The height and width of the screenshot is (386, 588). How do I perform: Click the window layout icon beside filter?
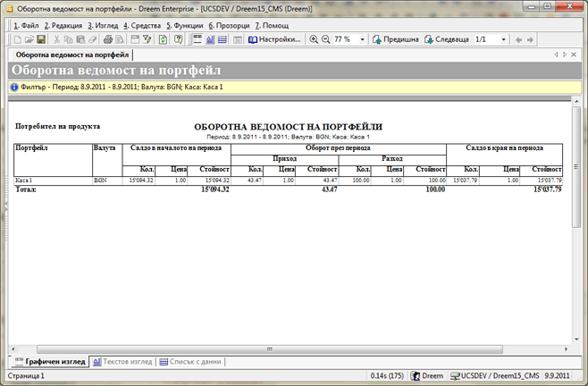(135, 39)
